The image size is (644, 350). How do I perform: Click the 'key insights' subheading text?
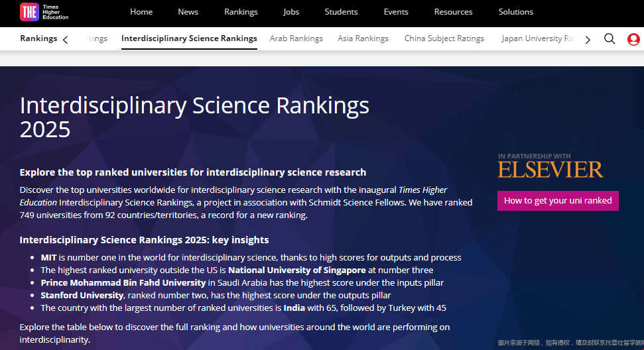pos(240,240)
